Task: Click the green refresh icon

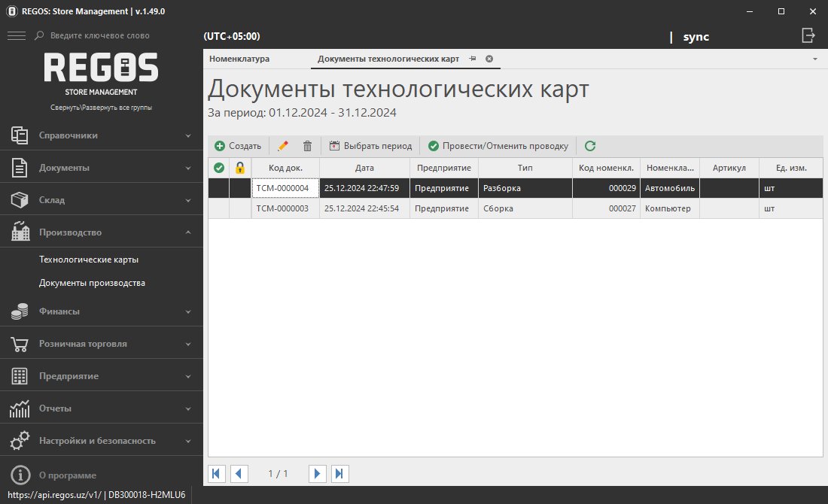Action: [590, 146]
